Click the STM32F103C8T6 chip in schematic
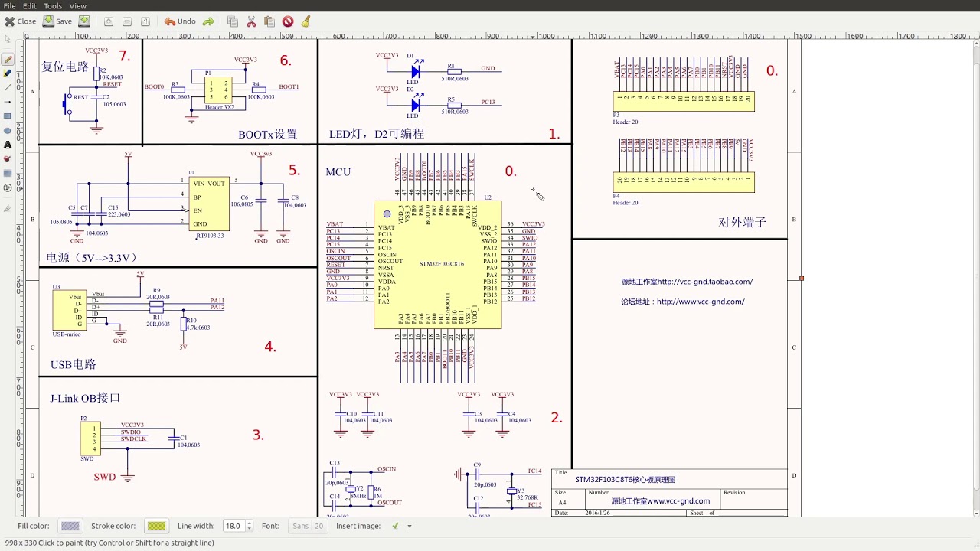The width and height of the screenshot is (980, 551). click(438, 264)
